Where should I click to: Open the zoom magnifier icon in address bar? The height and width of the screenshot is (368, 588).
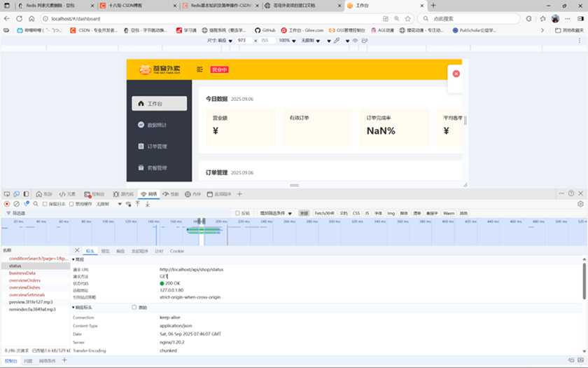(x=397, y=18)
